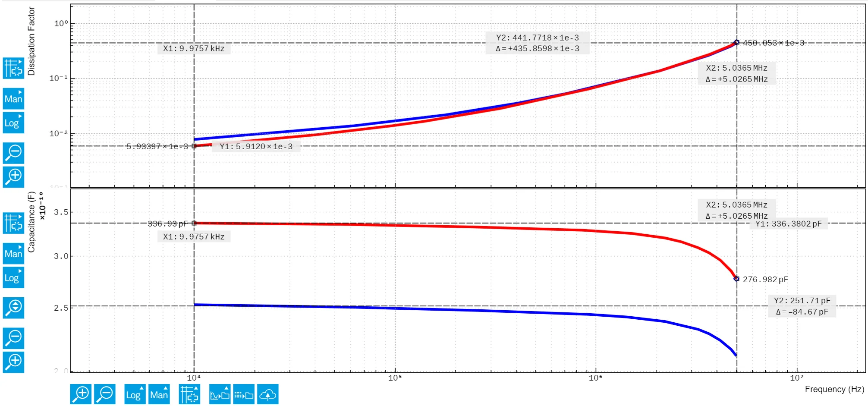The image size is (868, 406).
Task: Click Y2: 251.71 pF cursor label
Action: click(x=802, y=301)
